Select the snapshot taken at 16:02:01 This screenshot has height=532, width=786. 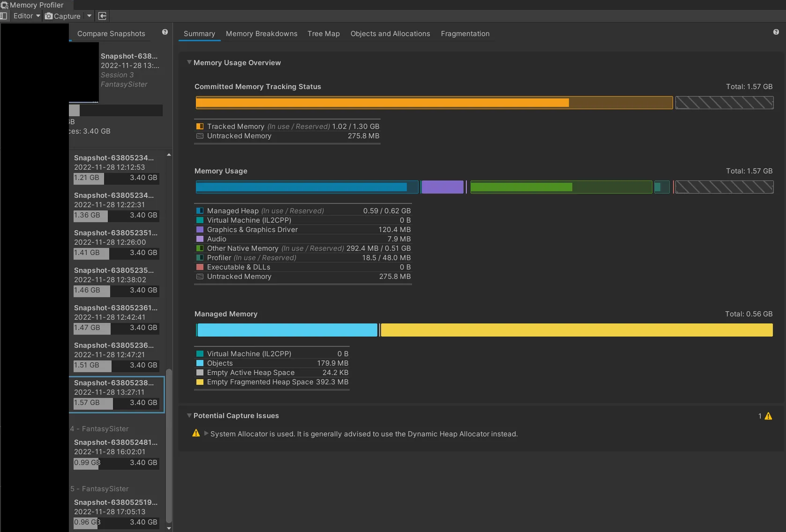116,452
